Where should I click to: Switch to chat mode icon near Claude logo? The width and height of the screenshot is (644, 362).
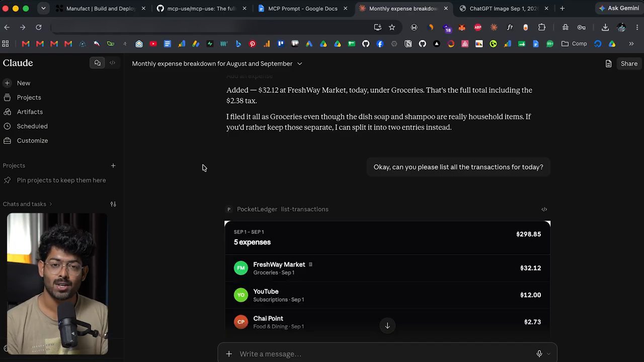(x=97, y=63)
